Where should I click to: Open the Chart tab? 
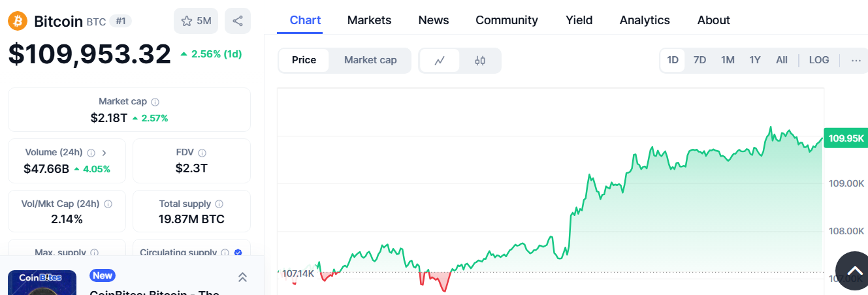tap(305, 20)
